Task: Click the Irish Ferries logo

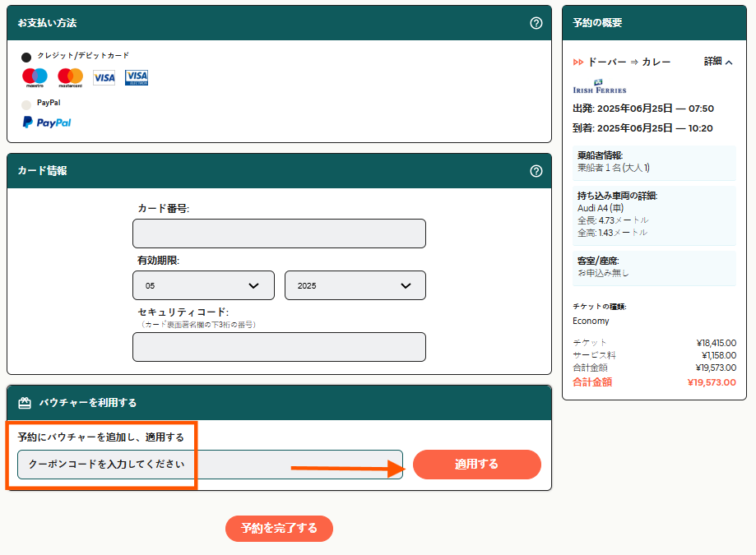Action: (599, 86)
